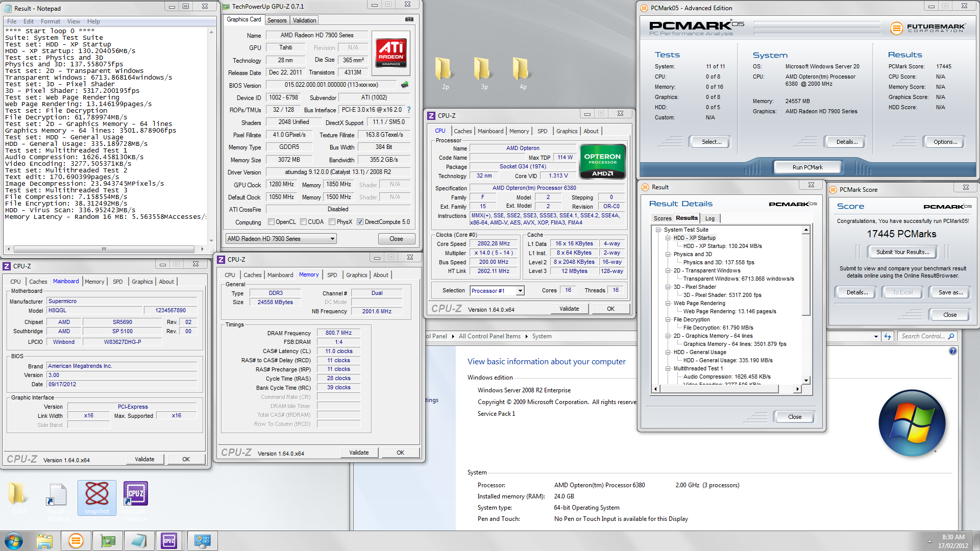This screenshot has height=551, width=980.
Task: Click the Options... button in PCMark05
Action: [x=945, y=142]
